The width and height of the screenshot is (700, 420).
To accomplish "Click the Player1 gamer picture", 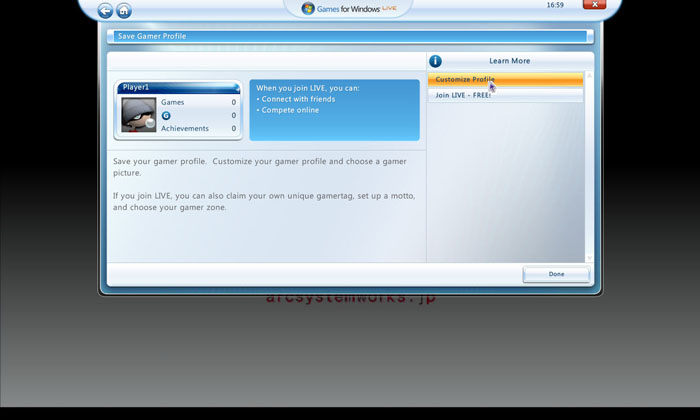I will (139, 115).
